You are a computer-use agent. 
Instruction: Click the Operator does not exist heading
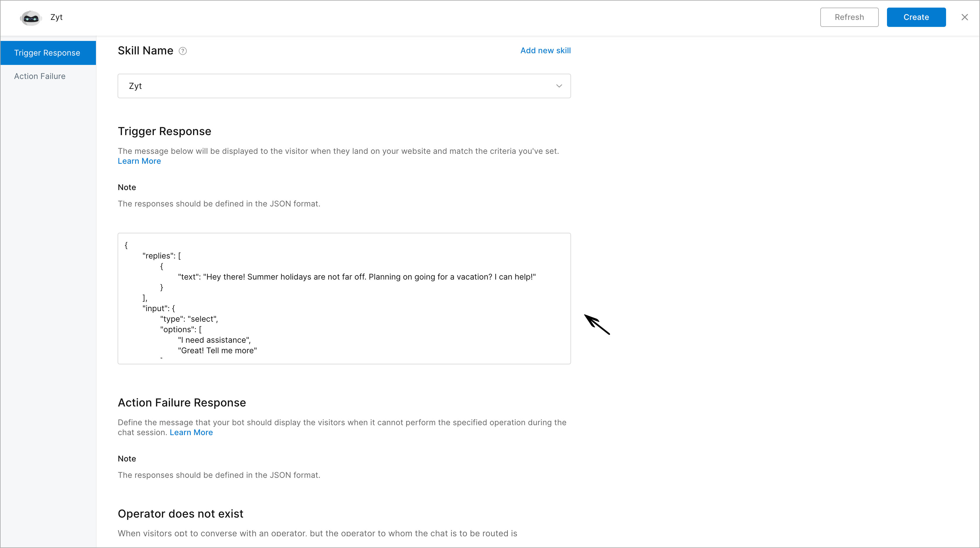[180, 514]
